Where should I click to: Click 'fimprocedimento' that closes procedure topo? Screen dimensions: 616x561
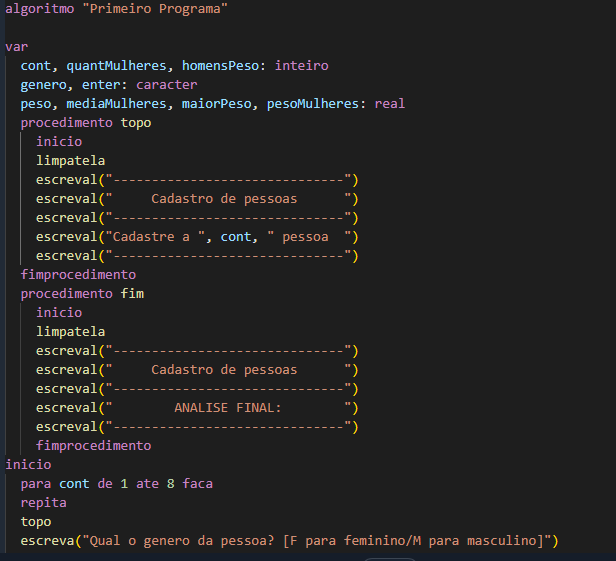tap(78, 275)
